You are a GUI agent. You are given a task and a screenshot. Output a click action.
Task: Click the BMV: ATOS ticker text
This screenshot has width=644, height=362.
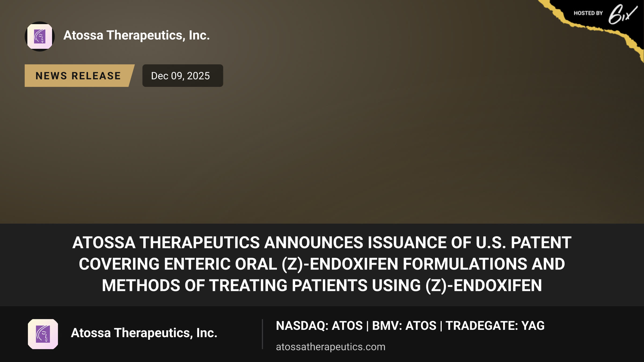[404, 326]
